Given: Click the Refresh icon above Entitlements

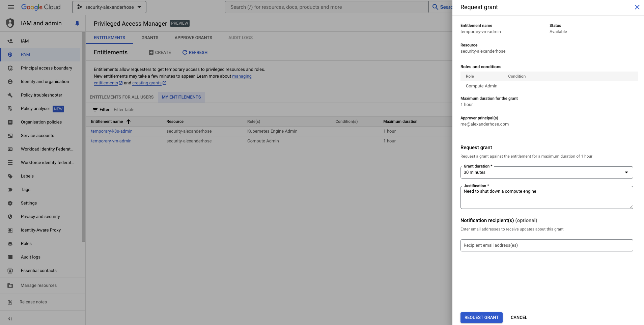Looking at the screenshot, I should click(185, 52).
